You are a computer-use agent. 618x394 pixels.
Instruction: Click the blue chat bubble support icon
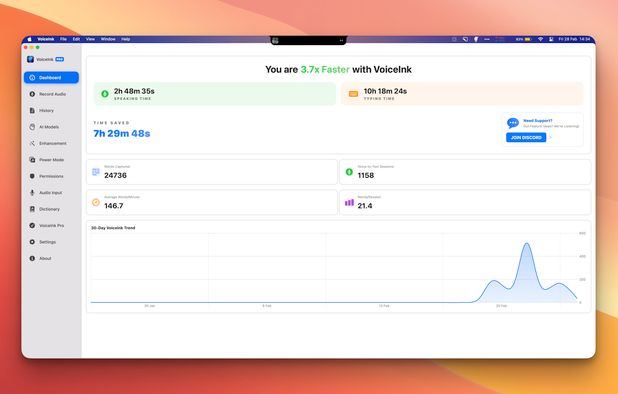tap(513, 123)
